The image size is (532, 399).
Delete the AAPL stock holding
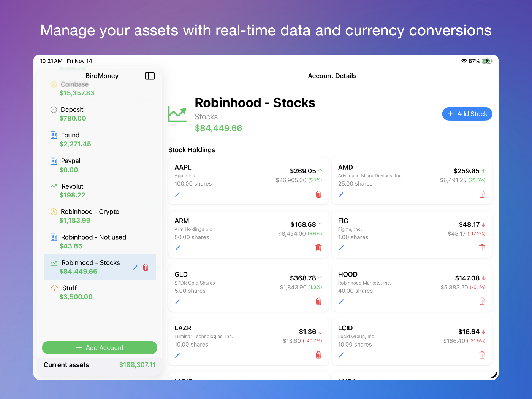point(318,194)
